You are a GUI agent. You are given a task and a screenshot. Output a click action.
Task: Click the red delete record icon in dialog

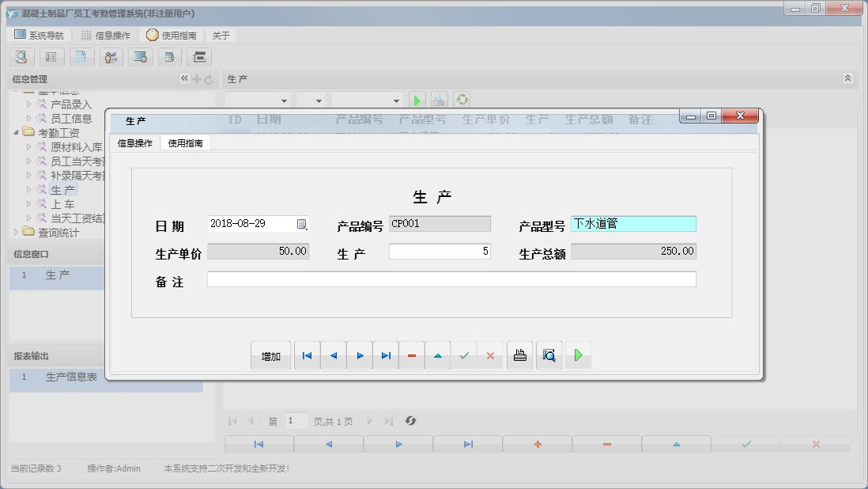412,355
